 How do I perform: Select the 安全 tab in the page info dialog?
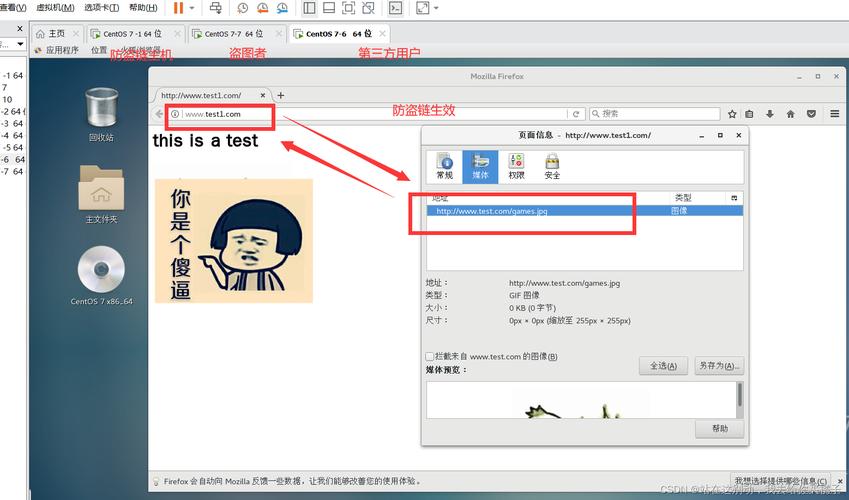coord(552,167)
